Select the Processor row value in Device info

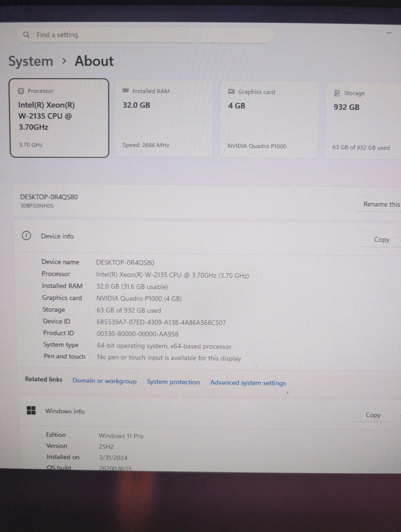click(172, 275)
